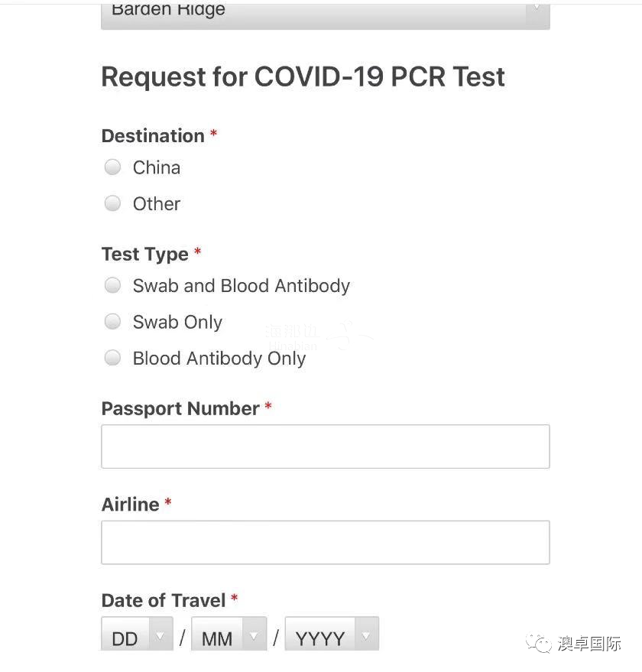This screenshot has height=672, width=642.
Task: Open the YYYY year dropdown
Action: [332, 634]
